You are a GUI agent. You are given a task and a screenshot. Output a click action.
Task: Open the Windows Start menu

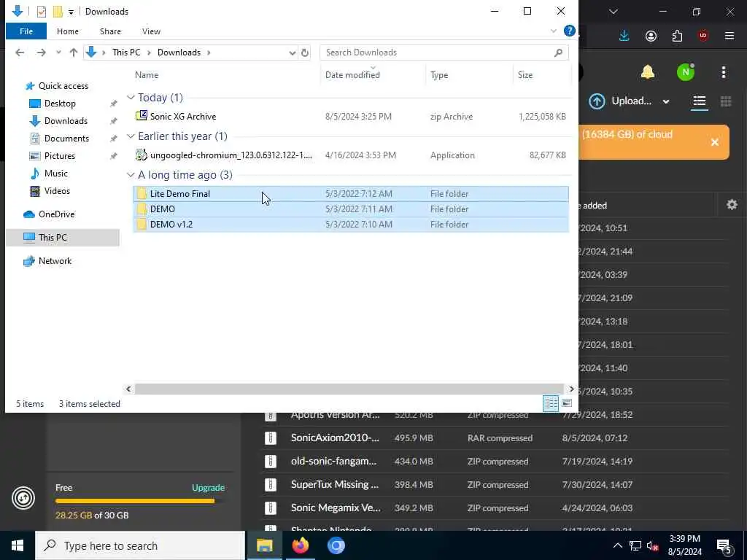tap(18, 545)
